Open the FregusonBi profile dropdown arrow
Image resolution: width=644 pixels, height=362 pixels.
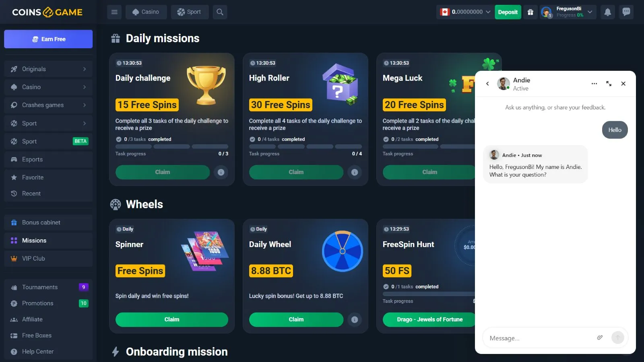(590, 12)
